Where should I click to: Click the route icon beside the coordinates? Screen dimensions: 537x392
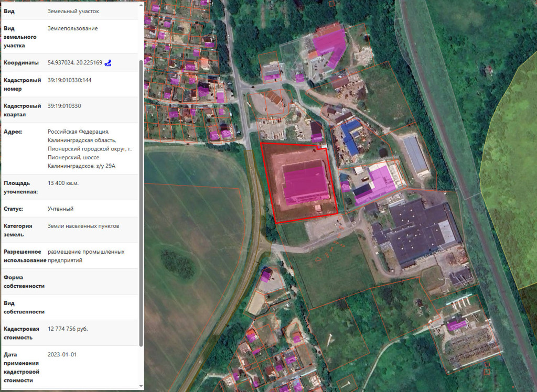coord(108,63)
